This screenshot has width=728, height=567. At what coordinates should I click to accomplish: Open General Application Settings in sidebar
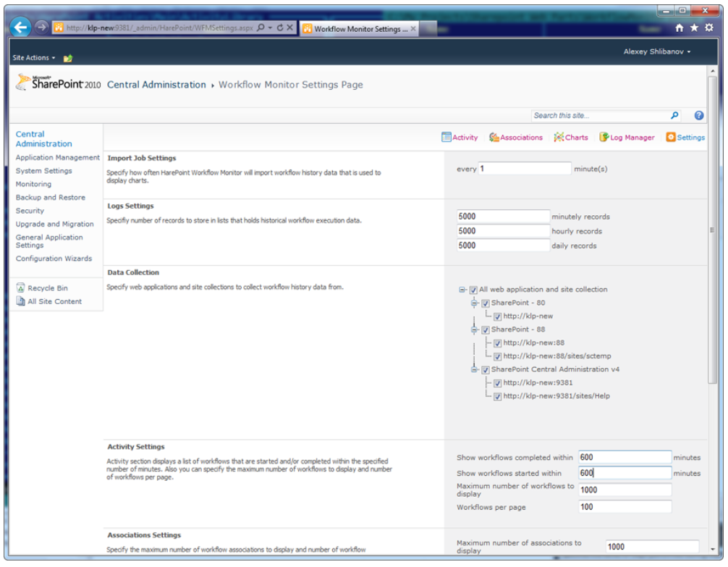(x=49, y=241)
